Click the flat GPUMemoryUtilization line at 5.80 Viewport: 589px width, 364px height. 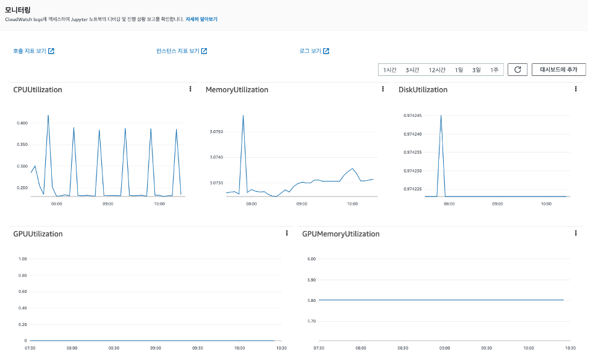click(x=441, y=300)
